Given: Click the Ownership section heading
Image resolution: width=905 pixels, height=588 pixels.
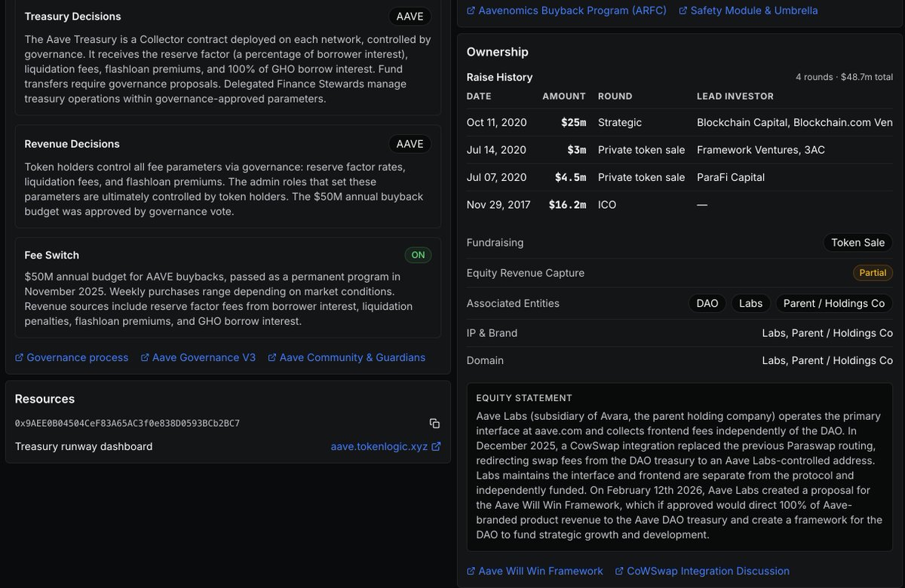Looking at the screenshot, I should pyautogui.click(x=497, y=52).
